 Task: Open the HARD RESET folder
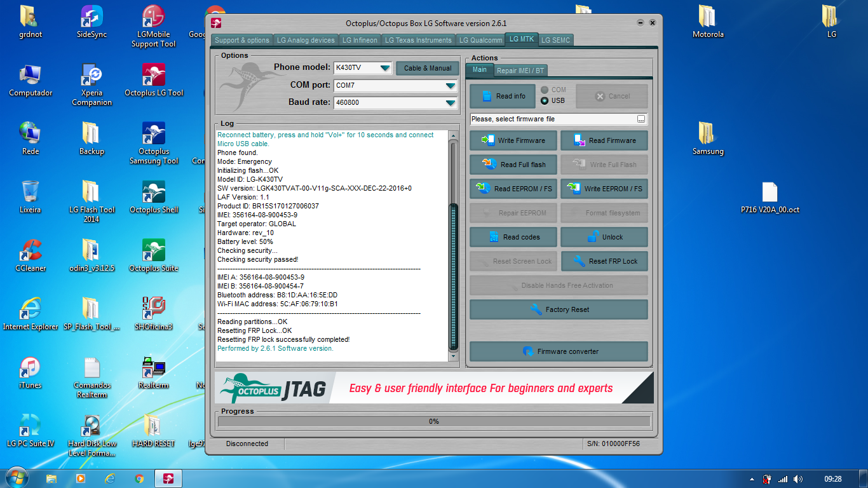(153, 431)
